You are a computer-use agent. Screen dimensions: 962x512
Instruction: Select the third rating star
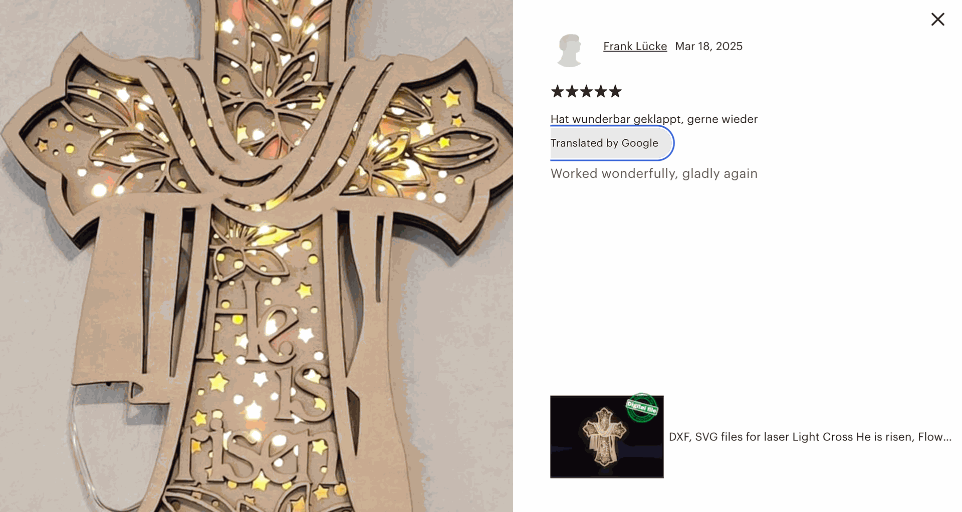point(586,92)
